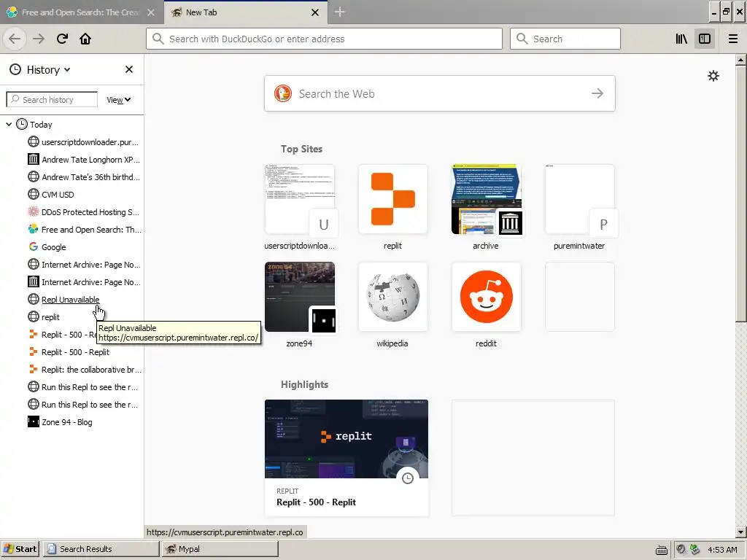Open userscriptdownloader.pur... history entry

pyautogui.click(x=84, y=142)
